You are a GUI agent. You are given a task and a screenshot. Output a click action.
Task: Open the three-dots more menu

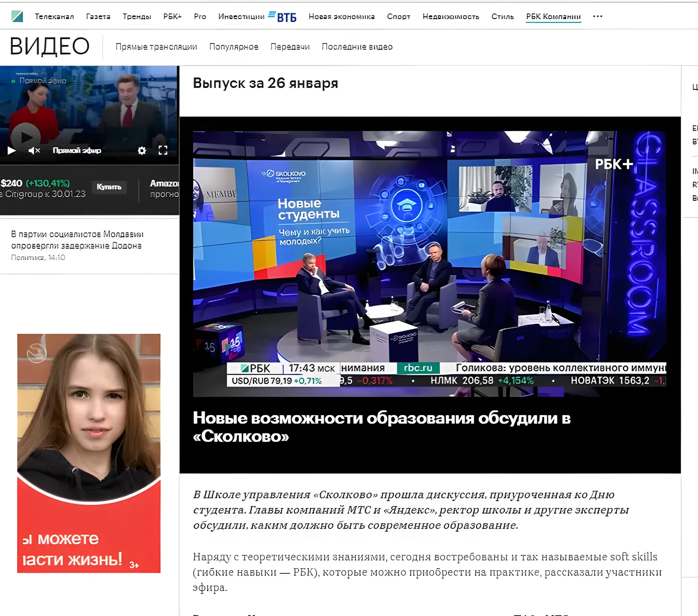coord(598,16)
